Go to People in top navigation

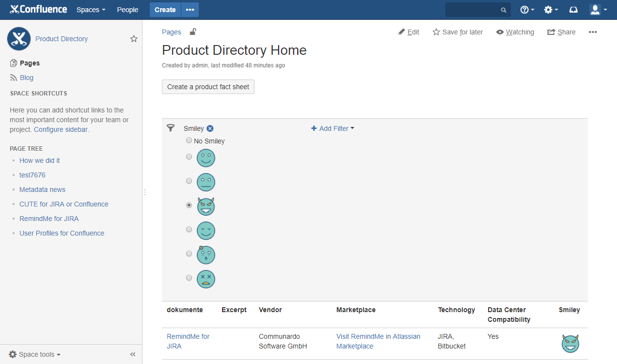pos(127,10)
